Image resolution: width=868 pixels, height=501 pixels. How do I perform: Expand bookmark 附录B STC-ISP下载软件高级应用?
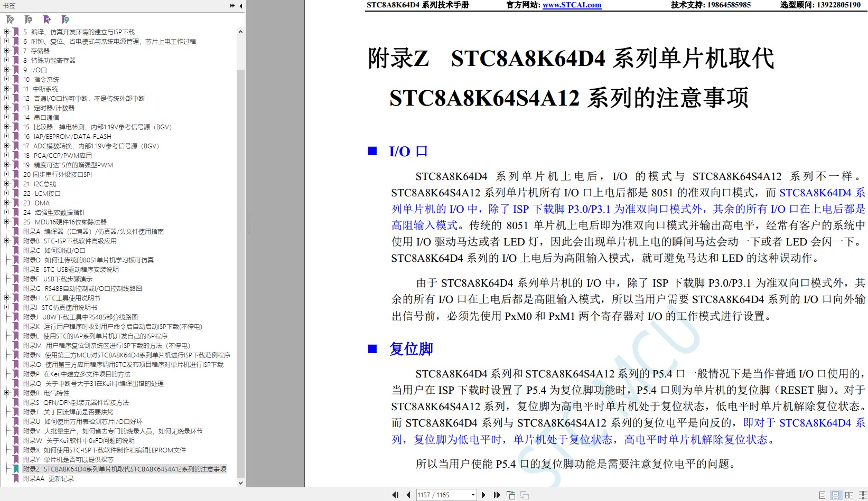7,241
